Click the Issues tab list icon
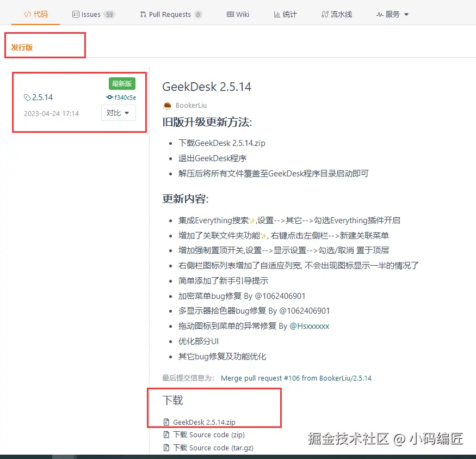 pyautogui.click(x=76, y=14)
